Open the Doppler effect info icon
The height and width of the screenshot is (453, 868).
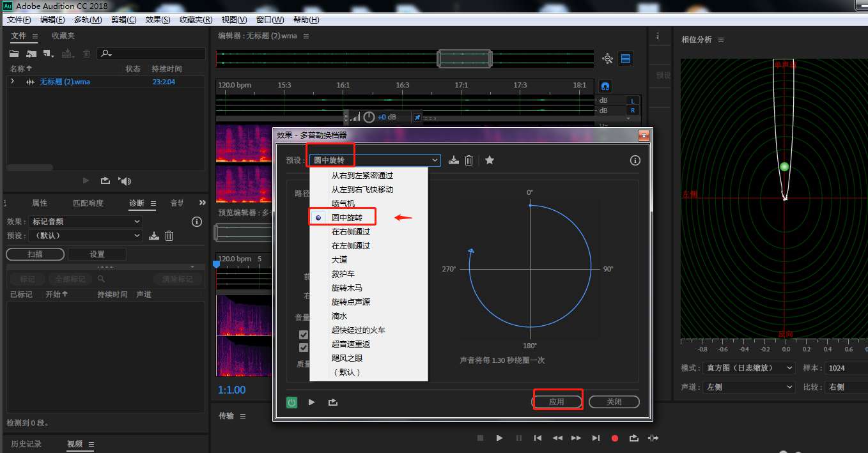coord(634,160)
